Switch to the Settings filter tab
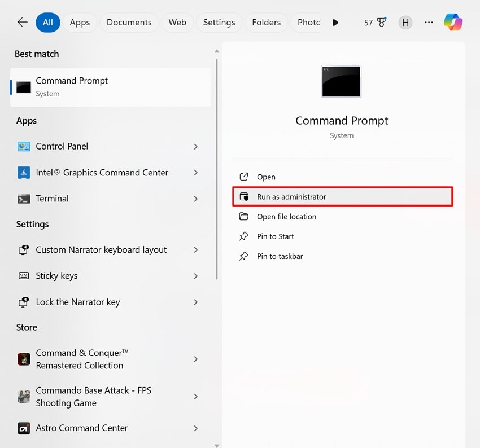The image size is (480, 448). [x=219, y=23]
